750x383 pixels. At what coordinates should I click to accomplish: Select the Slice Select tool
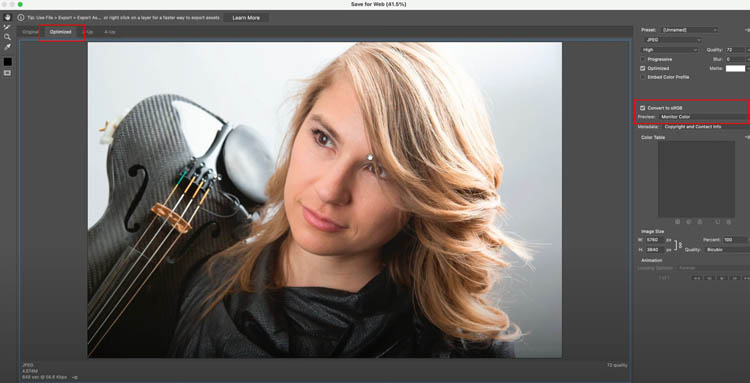pyautogui.click(x=7, y=27)
